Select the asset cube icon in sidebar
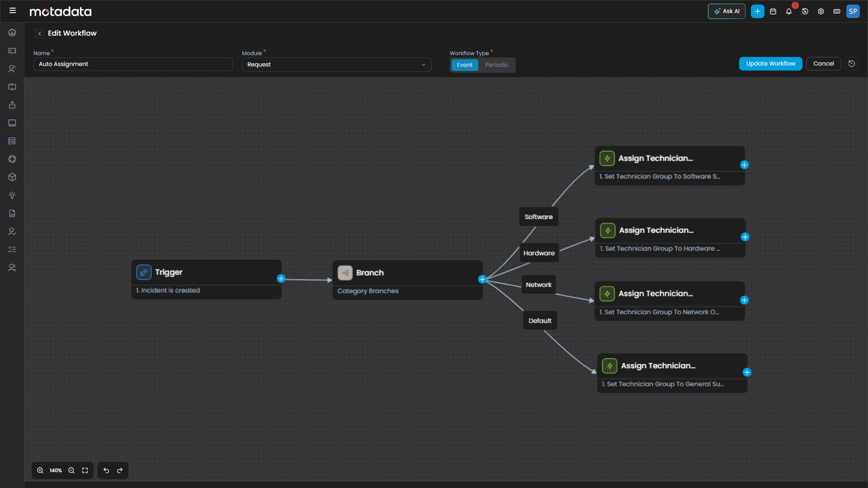Image resolution: width=868 pixels, height=488 pixels. click(x=12, y=177)
